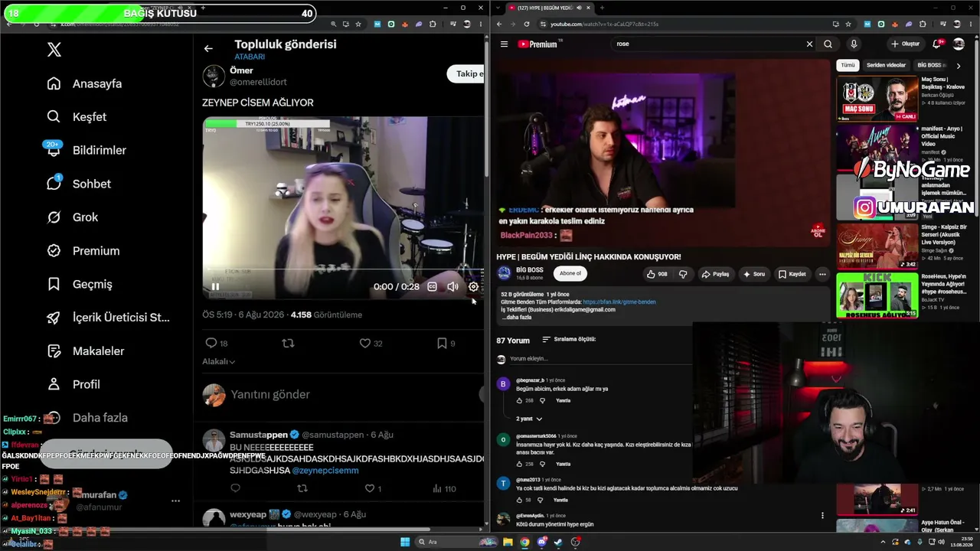Bookmark the YouTube page in Chrome
Screen dimensions: 980x551
[x=848, y=24]
